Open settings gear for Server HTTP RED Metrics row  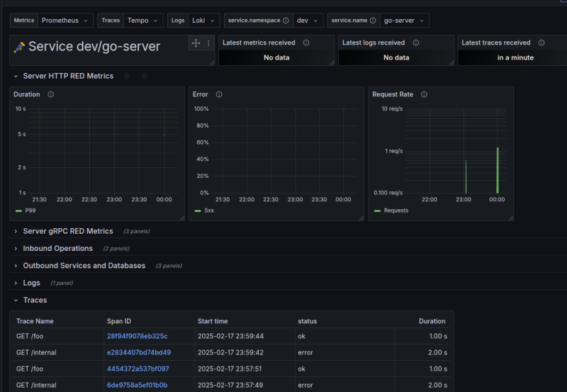(x=127, y=76)
